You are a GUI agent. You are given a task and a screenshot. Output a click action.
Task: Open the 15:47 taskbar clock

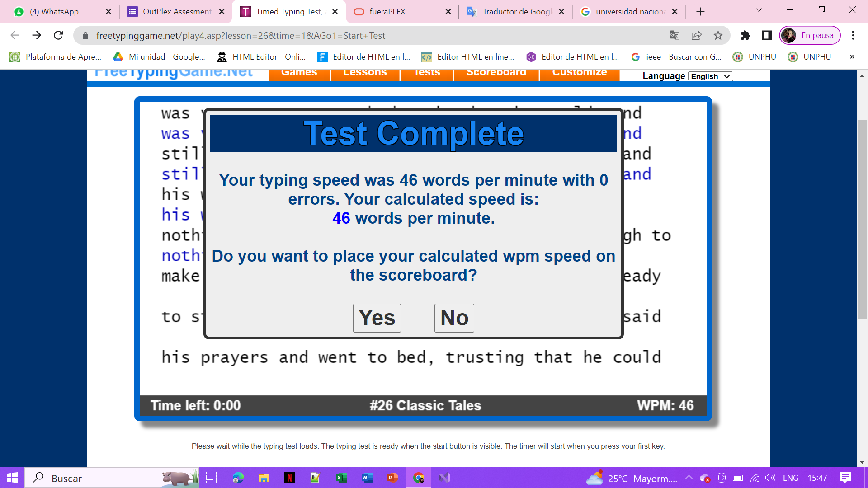(817, 478)
